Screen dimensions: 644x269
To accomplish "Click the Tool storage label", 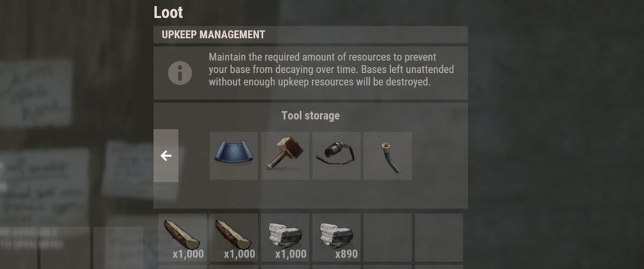I will (x=310, y=116).
